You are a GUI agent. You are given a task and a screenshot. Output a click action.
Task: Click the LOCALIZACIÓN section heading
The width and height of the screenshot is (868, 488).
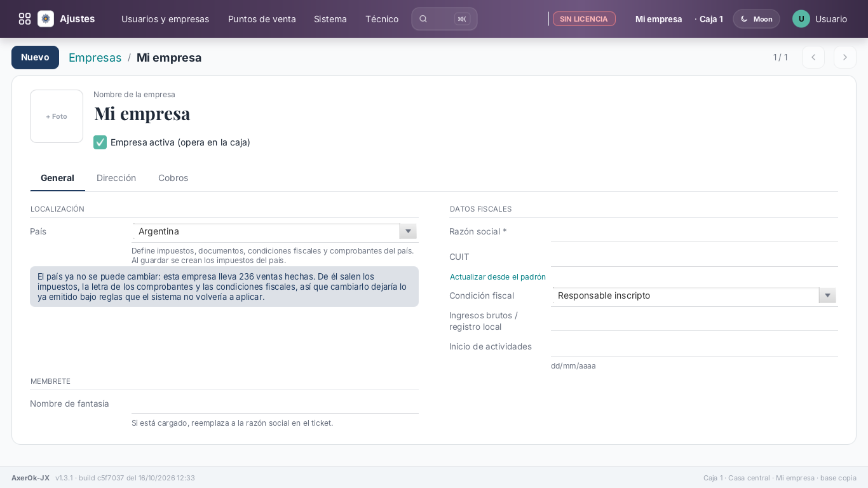tap(57, 209)
